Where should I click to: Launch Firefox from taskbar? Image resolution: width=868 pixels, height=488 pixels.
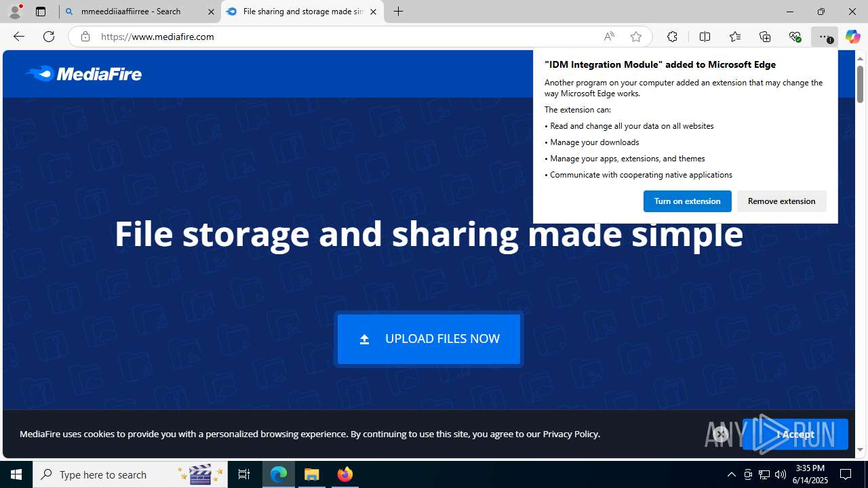(344, 474)
